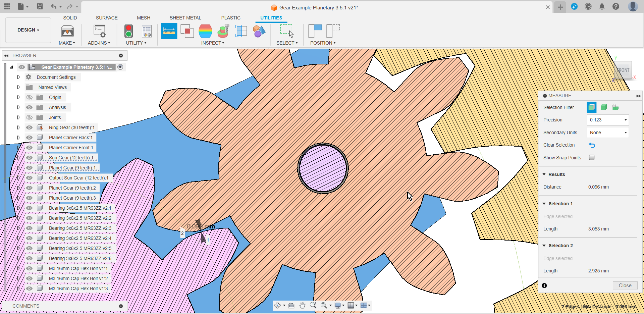Activate the Pan tool at the bottom

tap(303, 305)
